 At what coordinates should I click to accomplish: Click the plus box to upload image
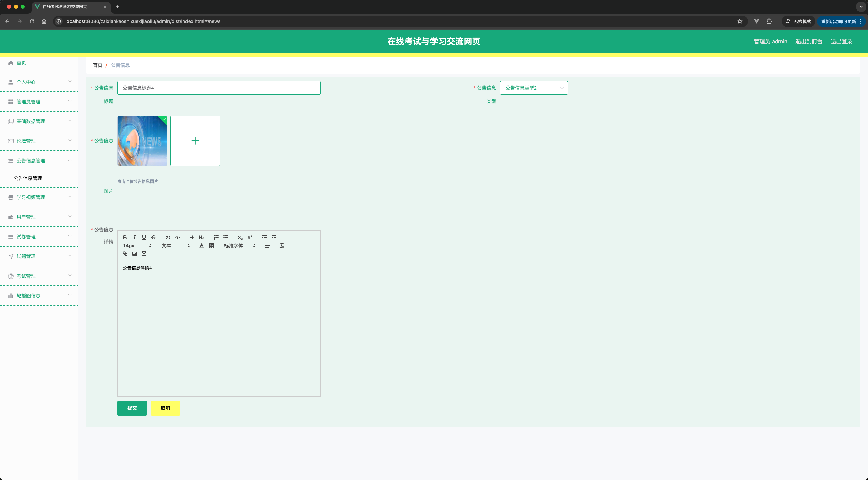coord(195,141)
